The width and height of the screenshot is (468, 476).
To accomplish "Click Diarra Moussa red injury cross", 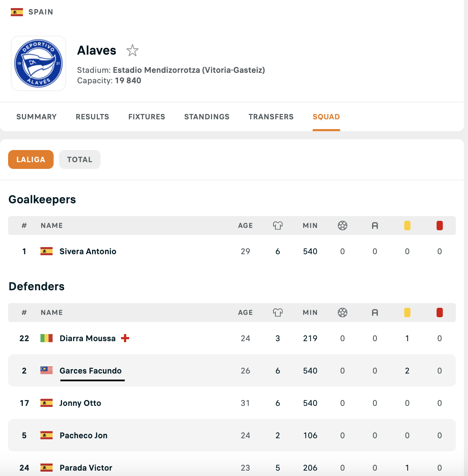I will [125, 338].
